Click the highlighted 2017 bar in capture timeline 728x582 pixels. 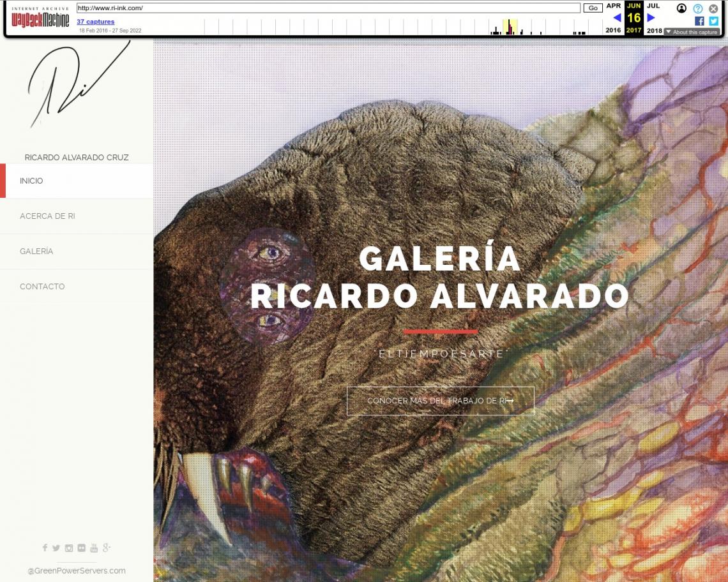[510, 27]
